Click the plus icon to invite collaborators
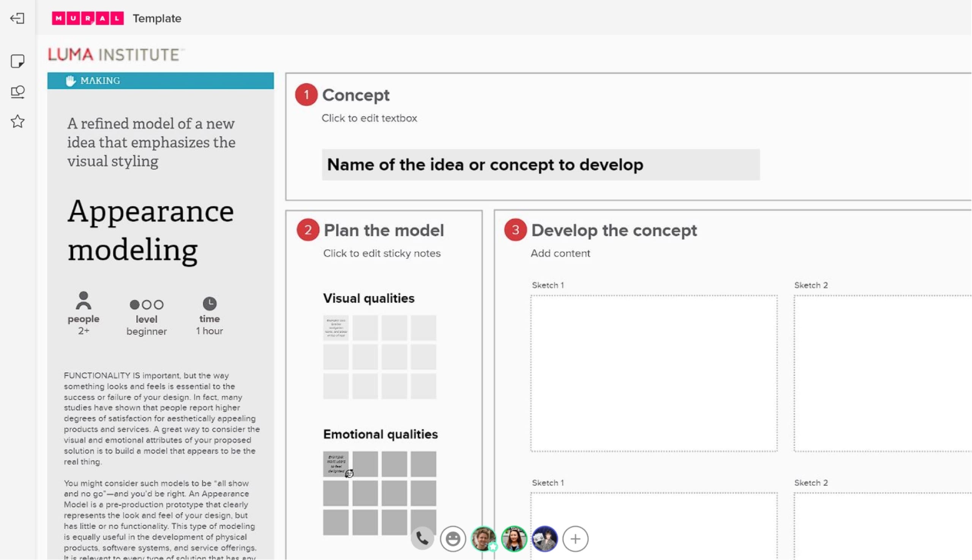972x560 pixels. tap(575, 539)
